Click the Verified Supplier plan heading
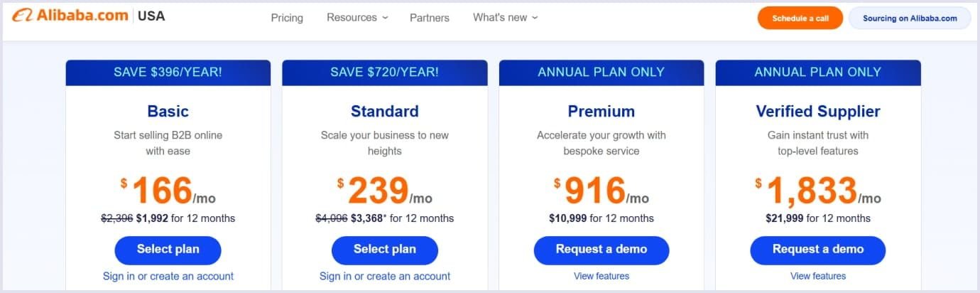The width and height of the screenshot is (980, 293). click(818, 112)
